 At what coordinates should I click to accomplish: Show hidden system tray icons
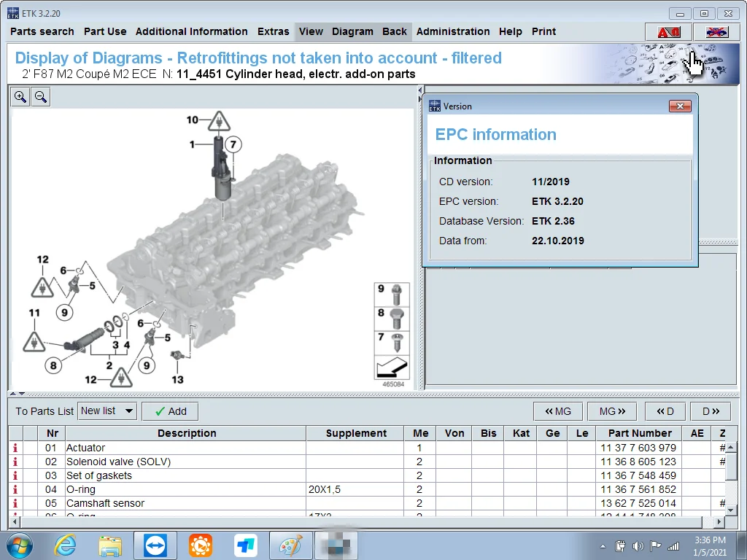coord(603,546)
